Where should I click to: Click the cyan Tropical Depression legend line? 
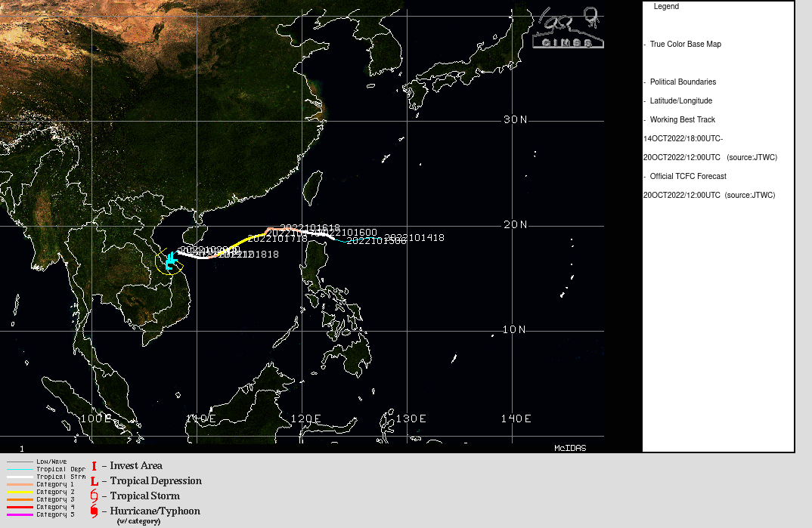pos(20,469)
